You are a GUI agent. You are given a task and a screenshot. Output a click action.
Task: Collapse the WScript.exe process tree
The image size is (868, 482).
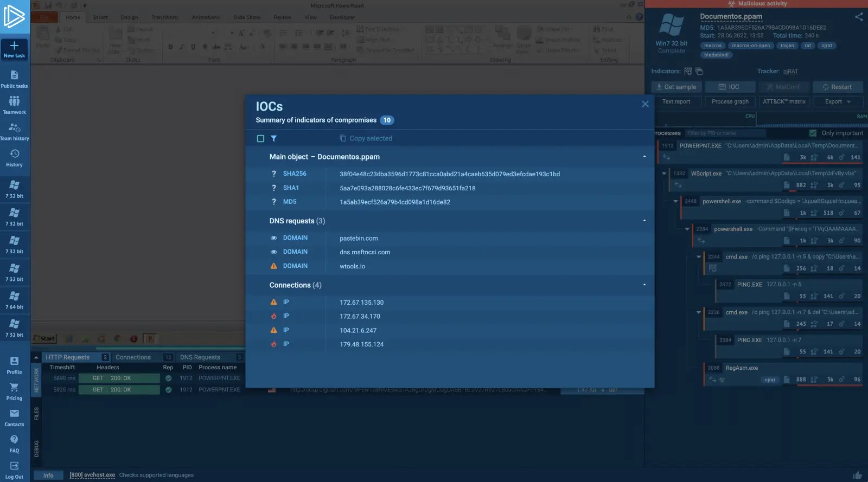664,173
